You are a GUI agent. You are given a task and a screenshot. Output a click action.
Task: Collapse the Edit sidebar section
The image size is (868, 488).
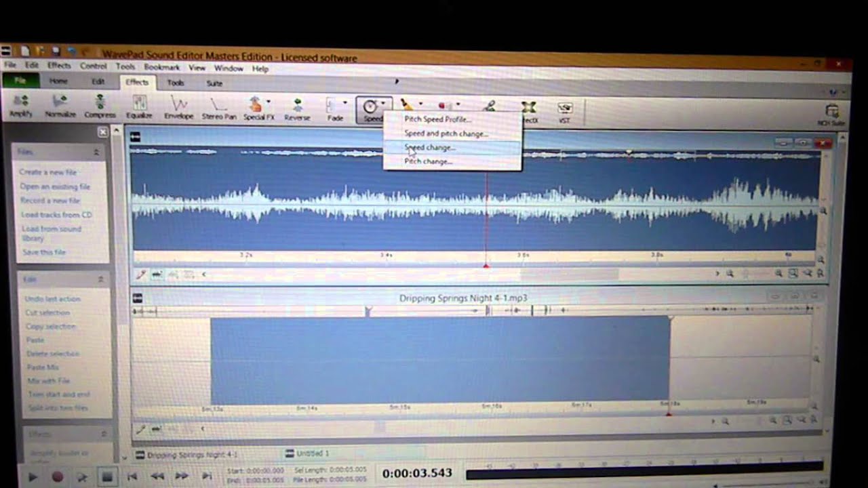coord(100,279)
